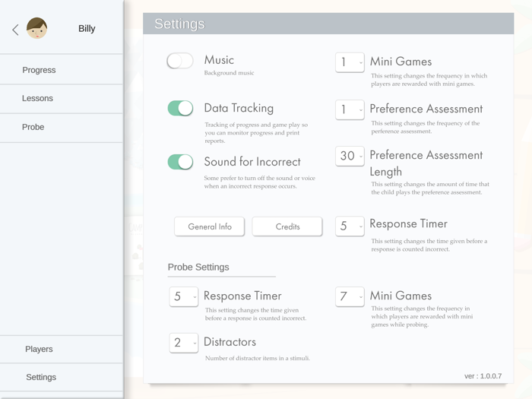Click the player name Billy
Viewport: 532px width, 399px height.
tap(87, 29)
